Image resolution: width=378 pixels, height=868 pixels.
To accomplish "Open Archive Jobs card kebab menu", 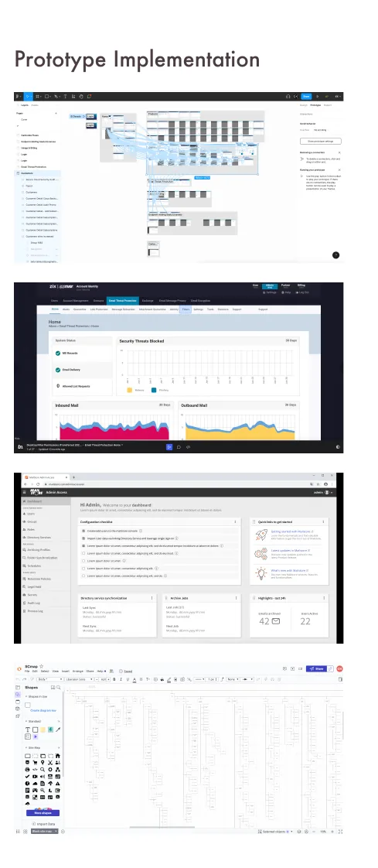I will (x=236, y=598).
